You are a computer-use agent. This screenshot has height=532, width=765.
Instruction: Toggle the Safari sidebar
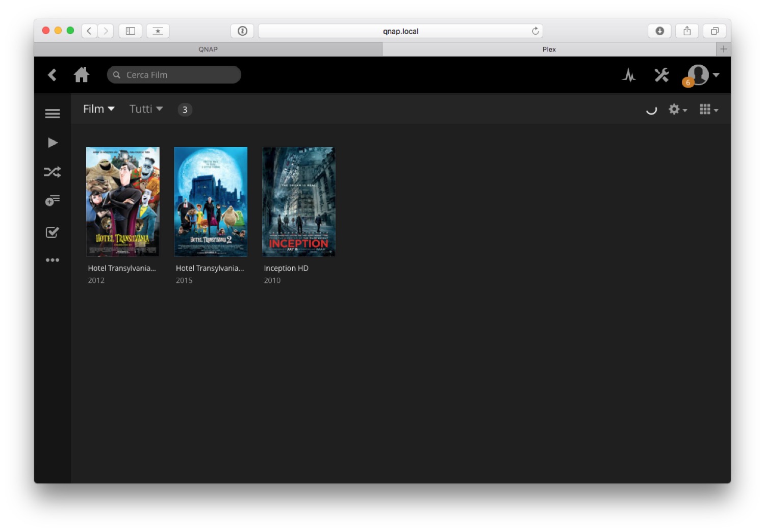click(131, 31)
